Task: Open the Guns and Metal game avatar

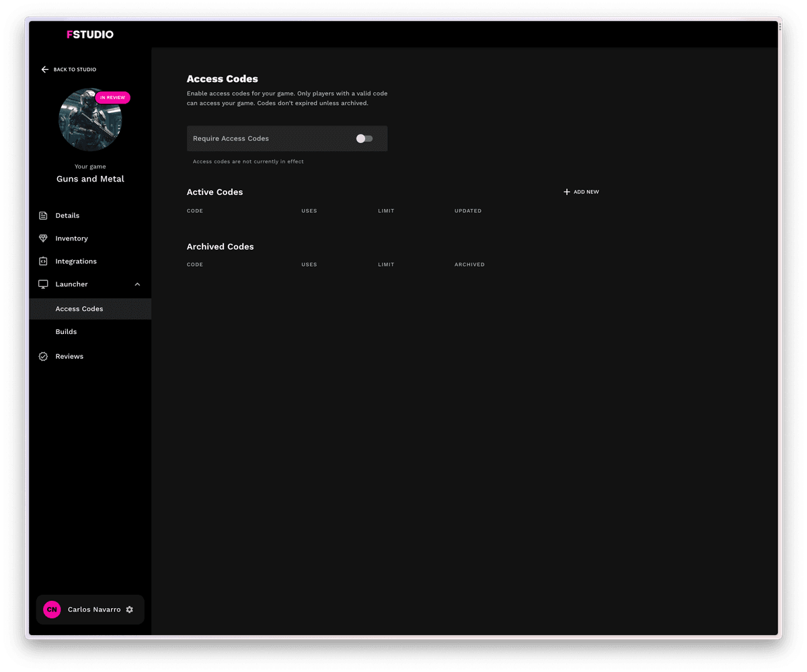Action: [90, 120]
